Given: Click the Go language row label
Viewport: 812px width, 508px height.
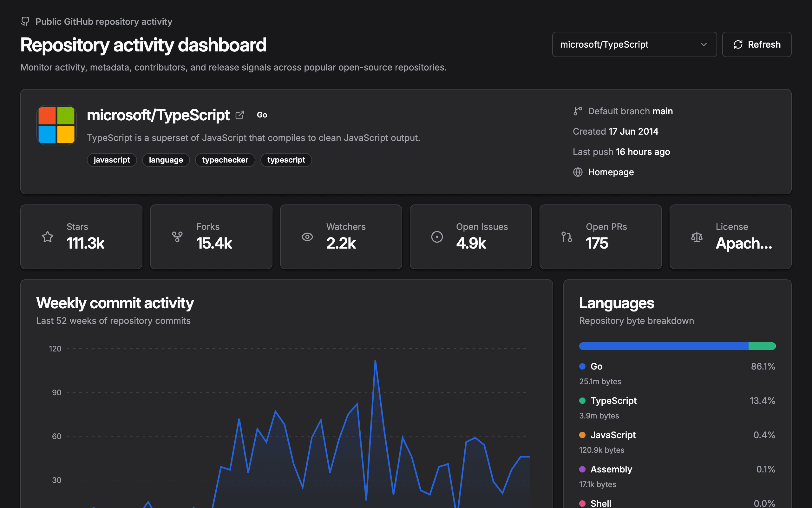Looking at the screenshot, I should [596, 366].
